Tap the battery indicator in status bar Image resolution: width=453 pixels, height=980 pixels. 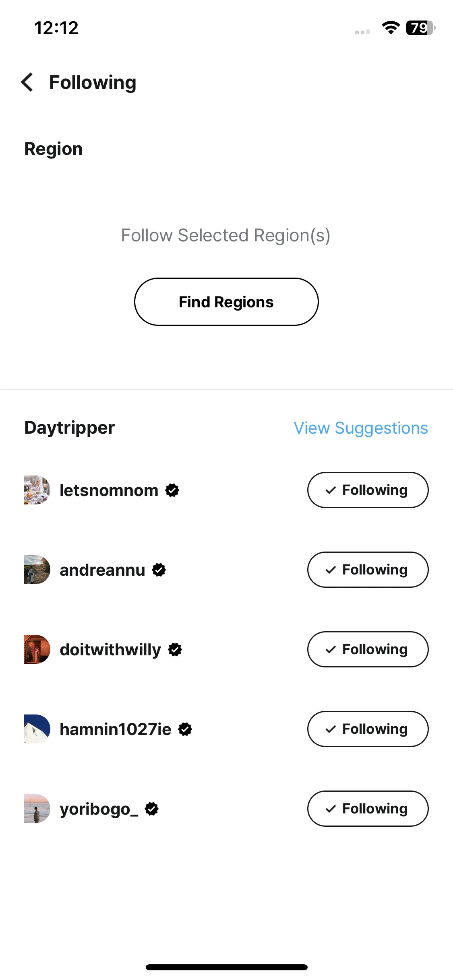pyautogui.click(x=421, y=28)
